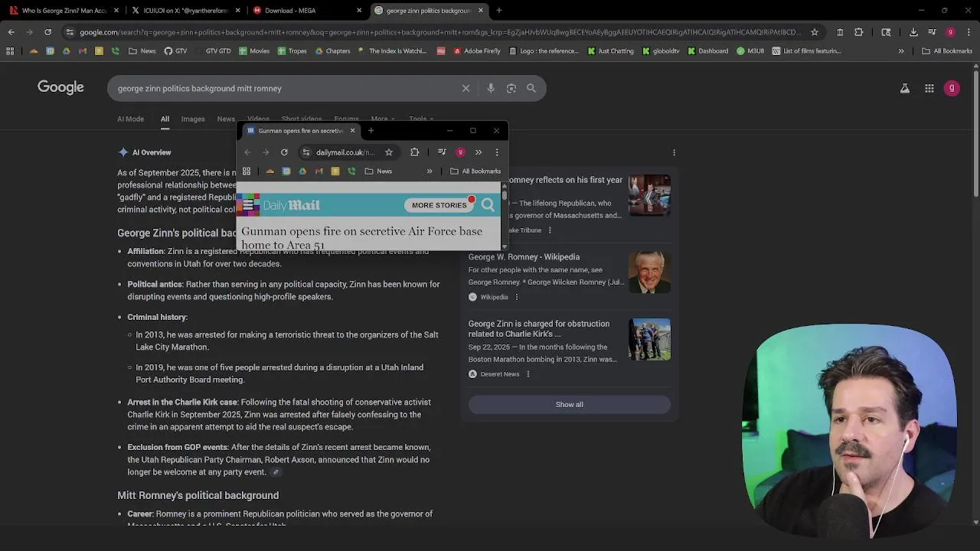Close the Download - MEGA tab
The height and width of the screenshot is (551, 980).
point(359,11)
